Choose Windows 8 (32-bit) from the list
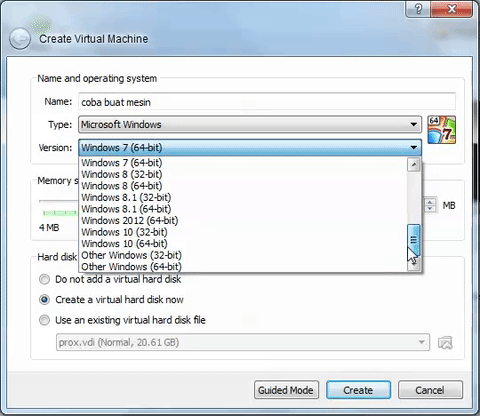The image size is (480, 416). [x=243, y=174]
